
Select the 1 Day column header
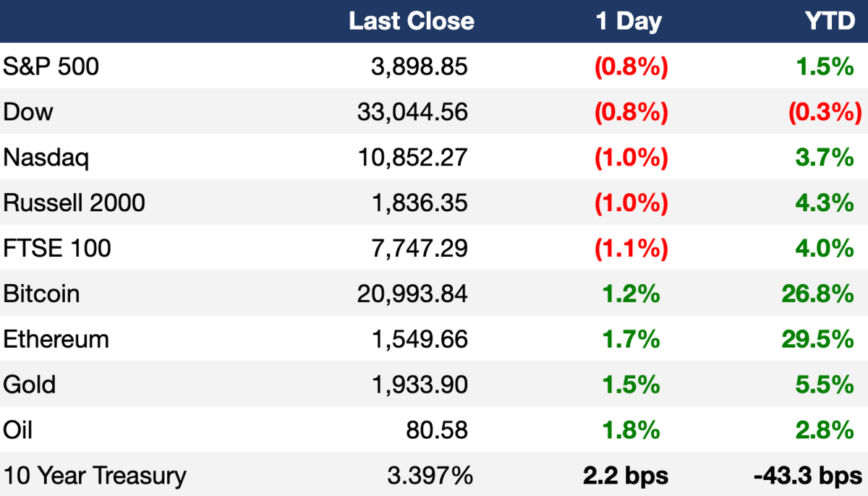click(629, 22)
